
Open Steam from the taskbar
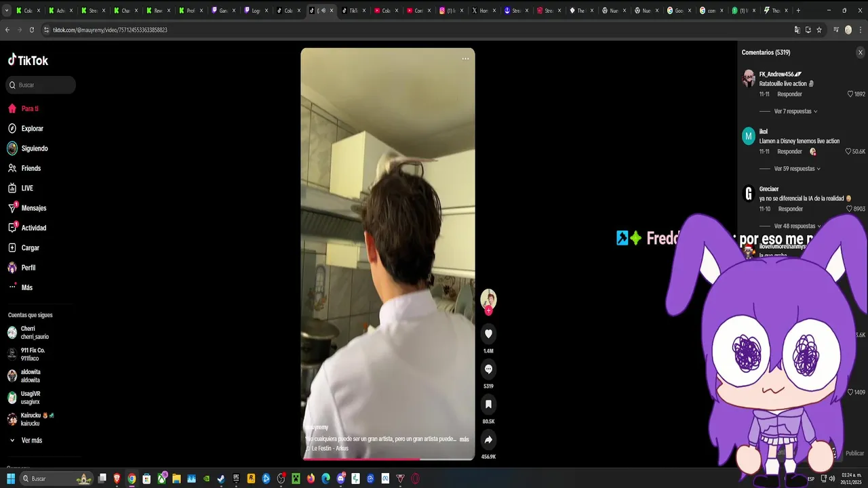coord(221,479)
